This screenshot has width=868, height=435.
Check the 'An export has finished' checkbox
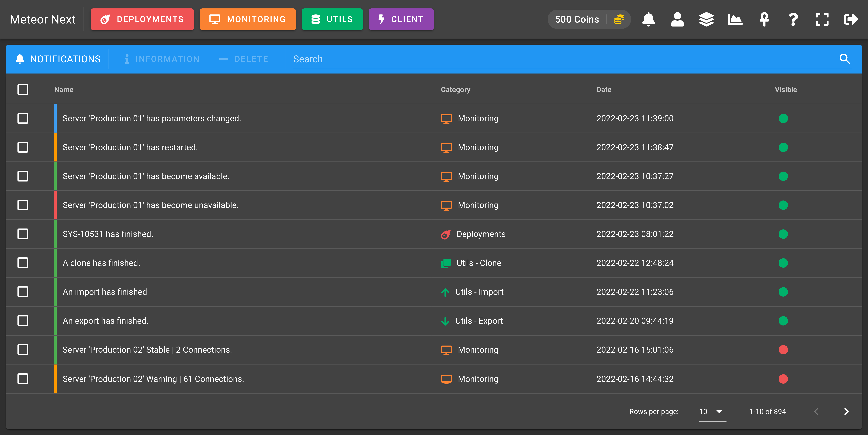(x=23, y=321)
